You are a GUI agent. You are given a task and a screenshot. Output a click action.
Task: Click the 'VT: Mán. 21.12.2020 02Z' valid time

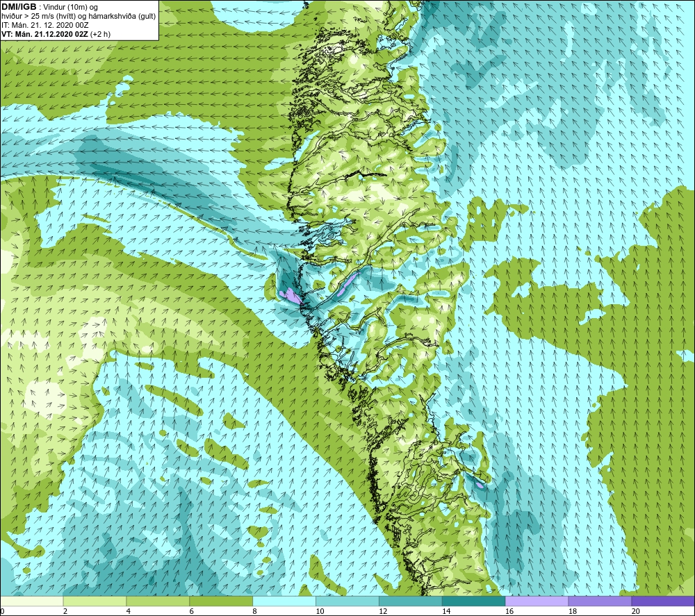[x=44, y=34]
